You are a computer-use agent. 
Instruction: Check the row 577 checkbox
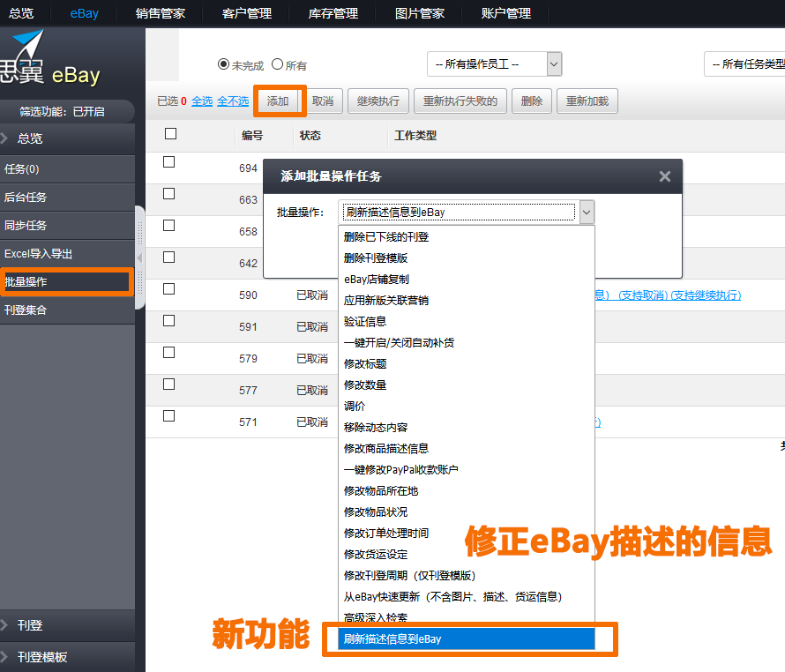click(x=169, y=385)
